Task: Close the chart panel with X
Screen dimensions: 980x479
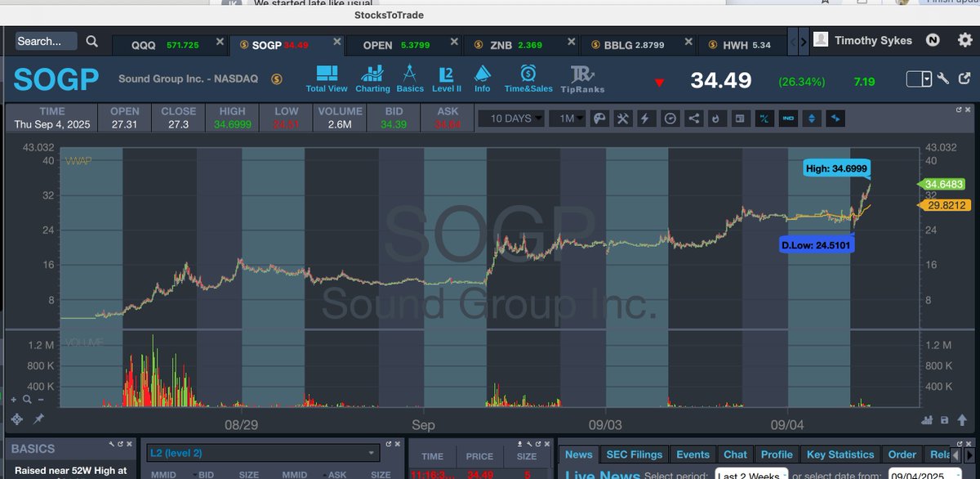Action: pos(968,110)
